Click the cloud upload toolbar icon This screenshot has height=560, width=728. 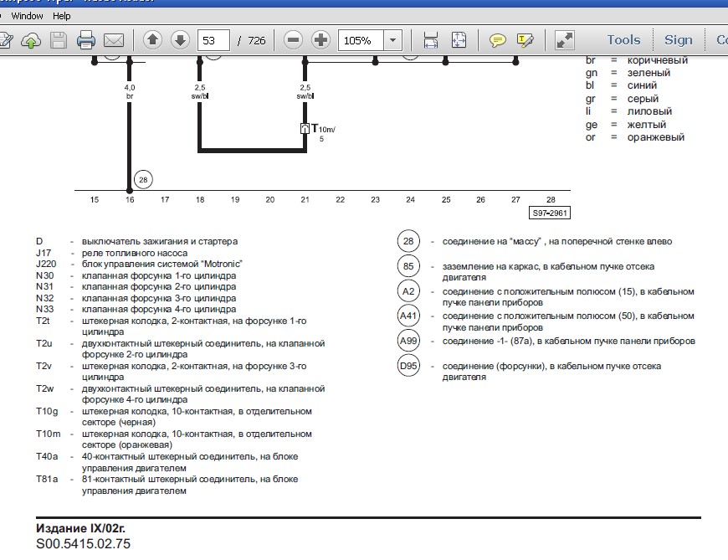(x=31, y=40)
